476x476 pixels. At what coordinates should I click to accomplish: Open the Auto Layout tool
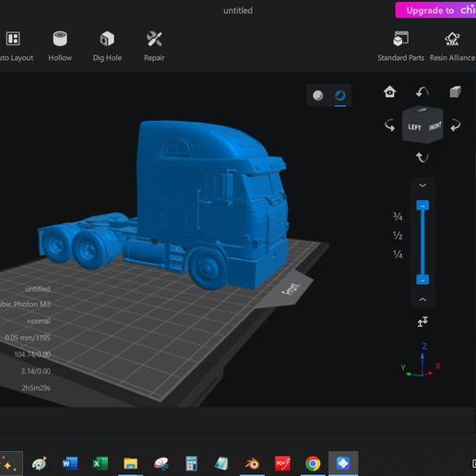coord(15,46)
